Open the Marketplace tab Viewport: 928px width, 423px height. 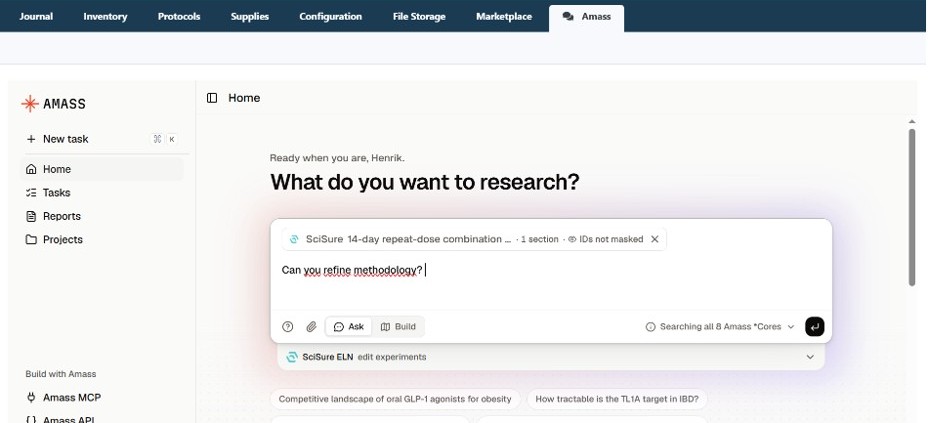pos(504,17)
